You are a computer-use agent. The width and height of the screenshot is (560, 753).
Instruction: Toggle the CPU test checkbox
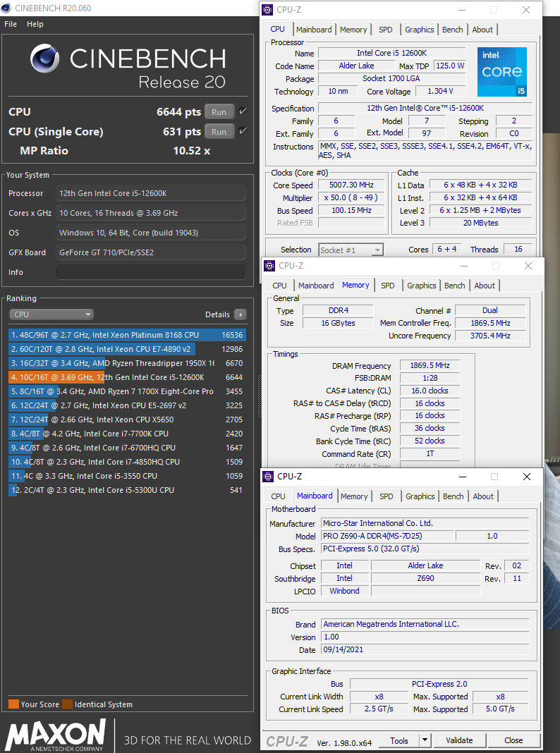click(243, 111)
